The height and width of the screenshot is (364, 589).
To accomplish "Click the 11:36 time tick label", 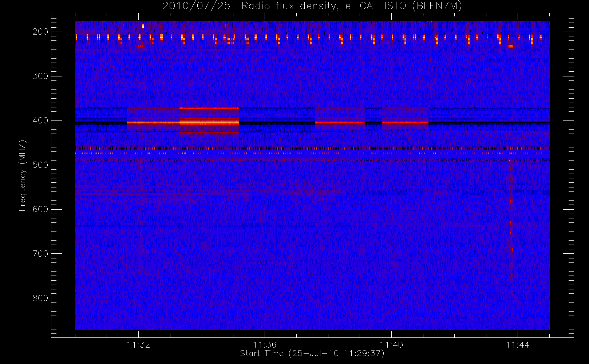I will (x=265, y=345).
